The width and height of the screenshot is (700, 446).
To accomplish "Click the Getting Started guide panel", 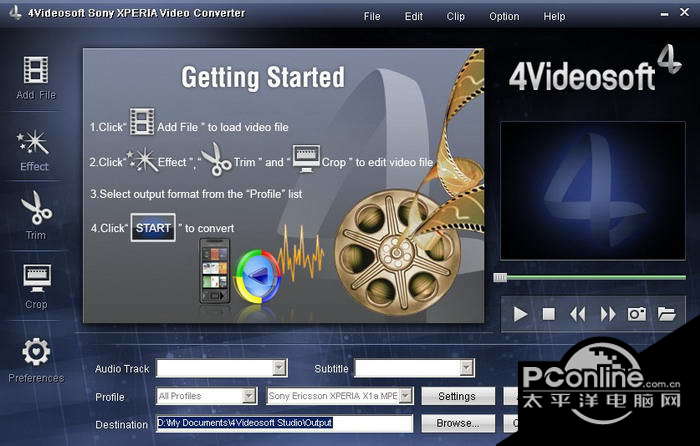I will point(283,185).
